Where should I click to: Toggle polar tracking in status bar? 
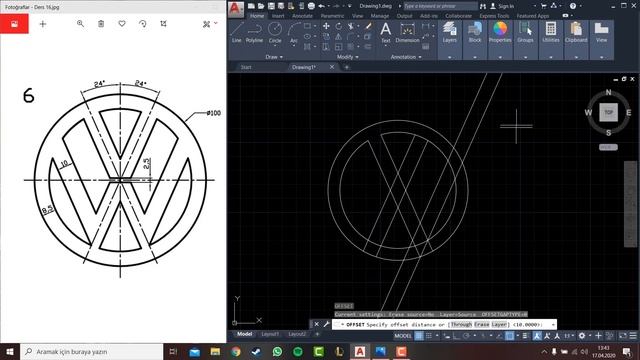[466, 336]
